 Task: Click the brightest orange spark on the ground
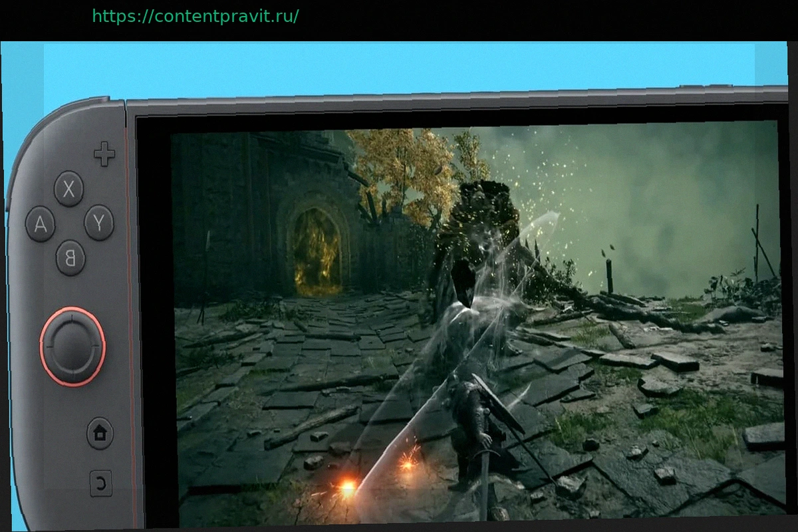(x=347, y=489)
